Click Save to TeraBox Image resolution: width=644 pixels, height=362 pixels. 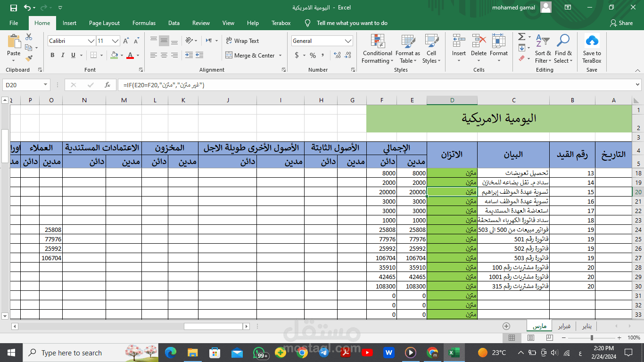[x=592, y=49]
